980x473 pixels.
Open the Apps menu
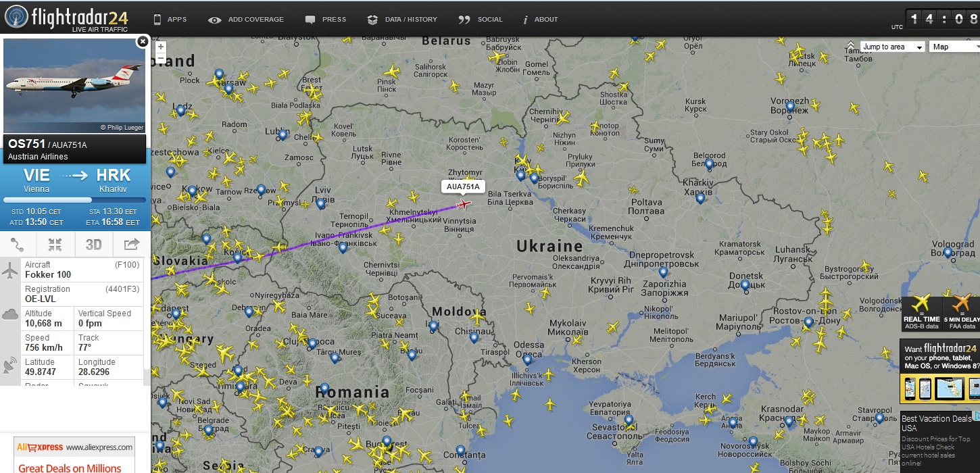point(170,20)
